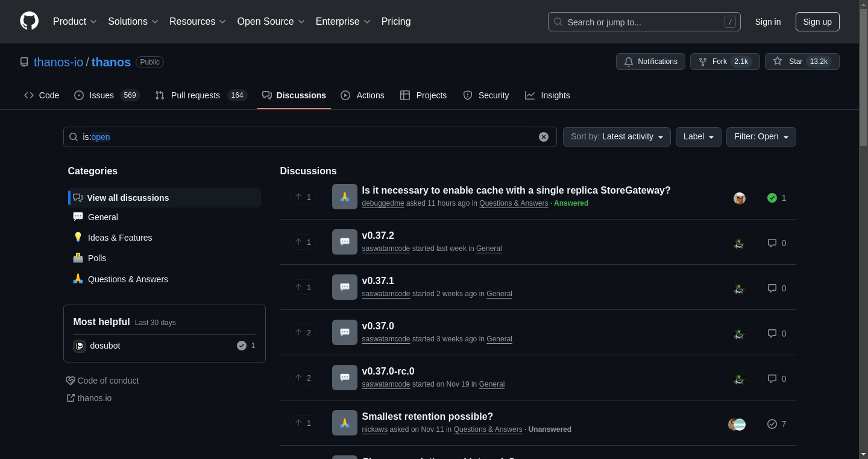Click the discussions search input field
The height and width of the screenshot is (459, 868).
click(310, 137)
